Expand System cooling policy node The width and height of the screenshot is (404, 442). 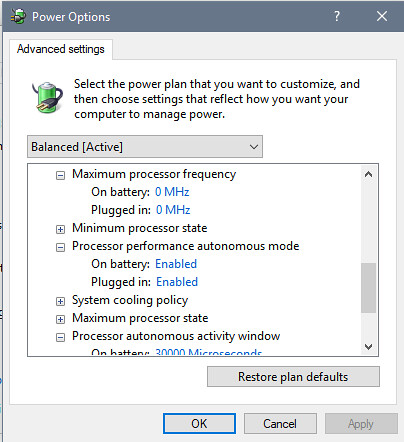click(x=60, y=301)
